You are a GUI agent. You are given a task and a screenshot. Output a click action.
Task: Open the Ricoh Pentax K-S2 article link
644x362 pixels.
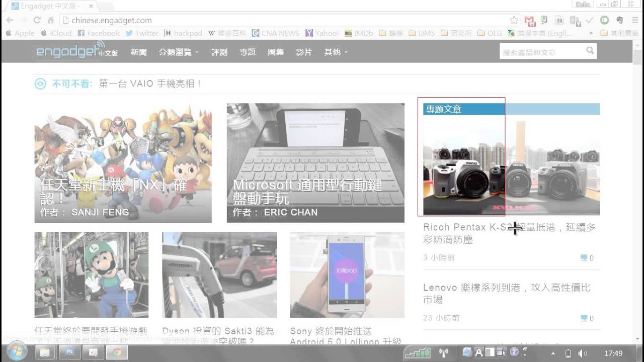tap(509, 233)
